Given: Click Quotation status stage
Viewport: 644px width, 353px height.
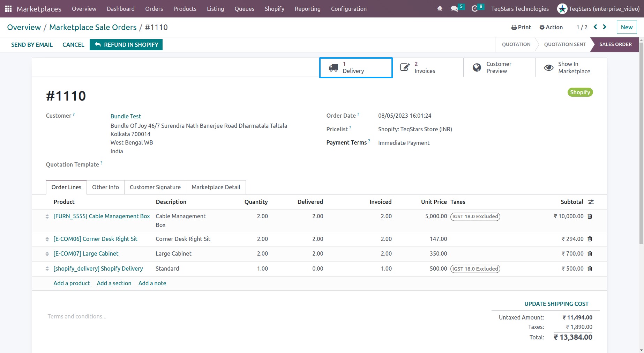Looking at the screenshot, I should click(516, 44).
